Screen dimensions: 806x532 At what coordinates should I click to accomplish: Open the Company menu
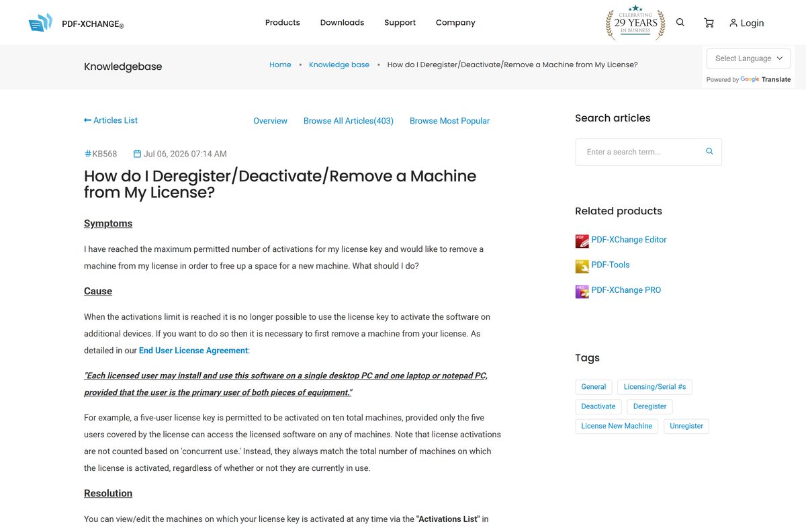[x=455, y=23]
